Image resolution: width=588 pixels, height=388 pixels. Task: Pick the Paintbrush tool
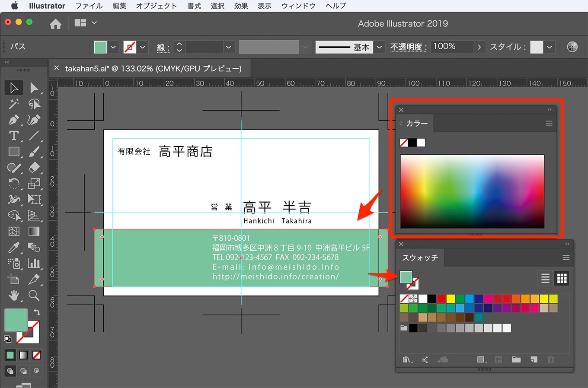[34, 152]
